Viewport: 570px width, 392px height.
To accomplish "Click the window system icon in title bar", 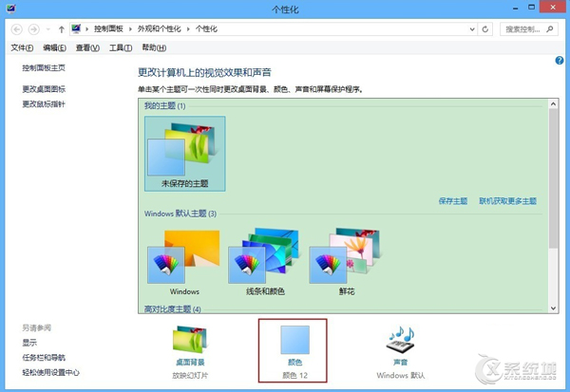I will tap(10, 8).
